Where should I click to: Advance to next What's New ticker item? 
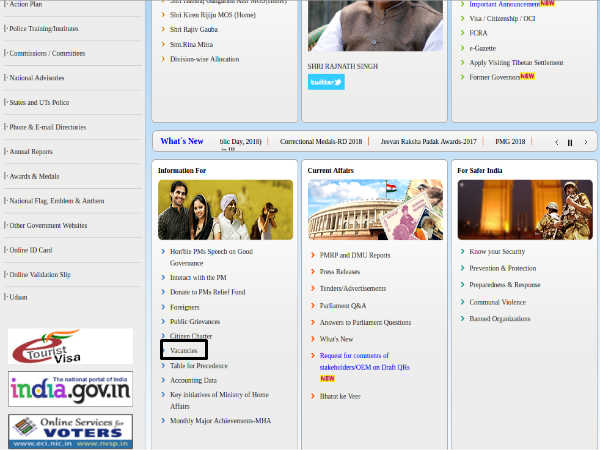[x=586, y=142]
